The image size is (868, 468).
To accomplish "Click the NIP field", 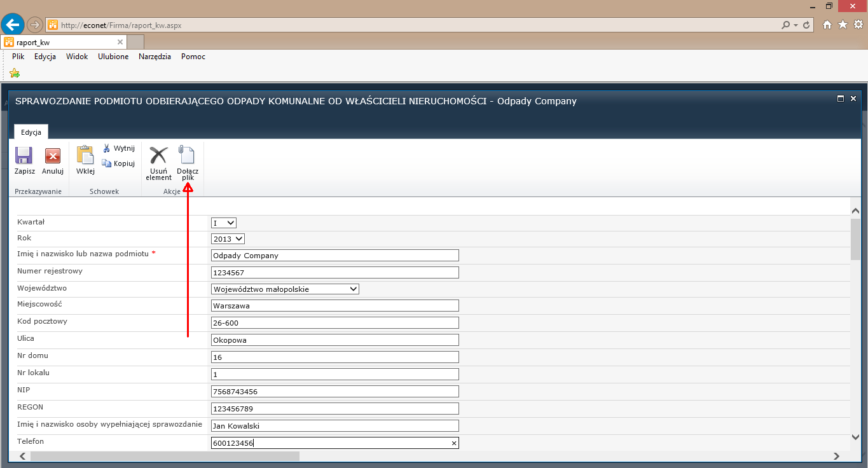I will tap(334, 391).
